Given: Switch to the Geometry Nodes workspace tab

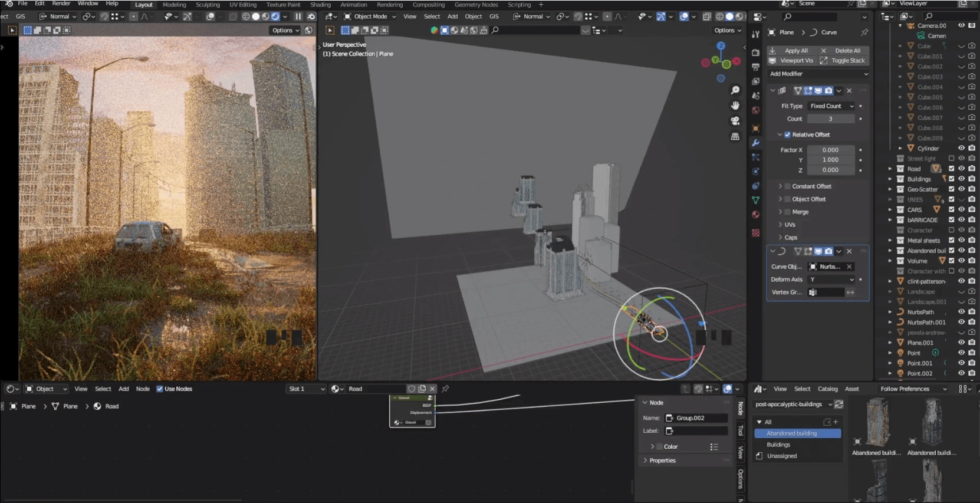Looking at the screenshot, I should tap(476, 5).
